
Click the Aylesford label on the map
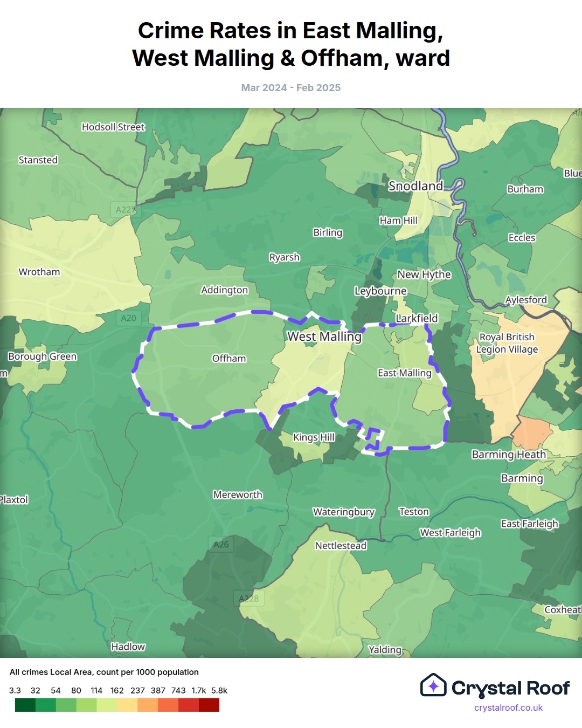pyautogui.click(x=525, y=300)
